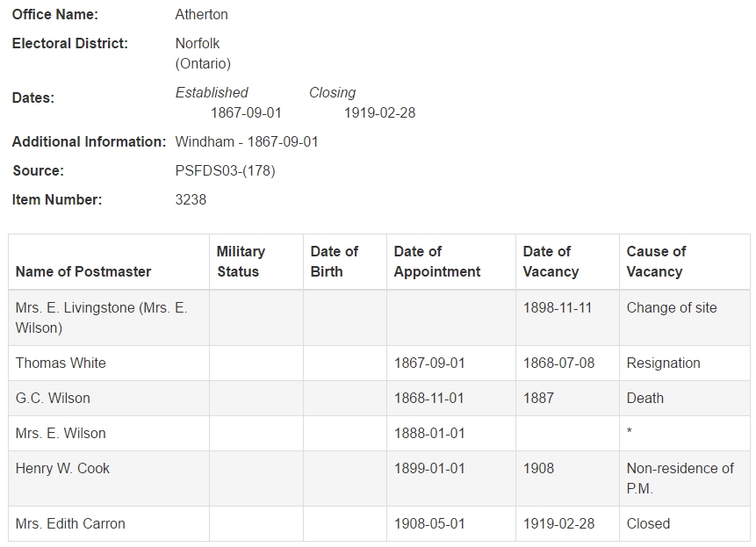Click the 1908-05-01 appointment date
Screen dimensions: 756x547
tap(429, 524)
